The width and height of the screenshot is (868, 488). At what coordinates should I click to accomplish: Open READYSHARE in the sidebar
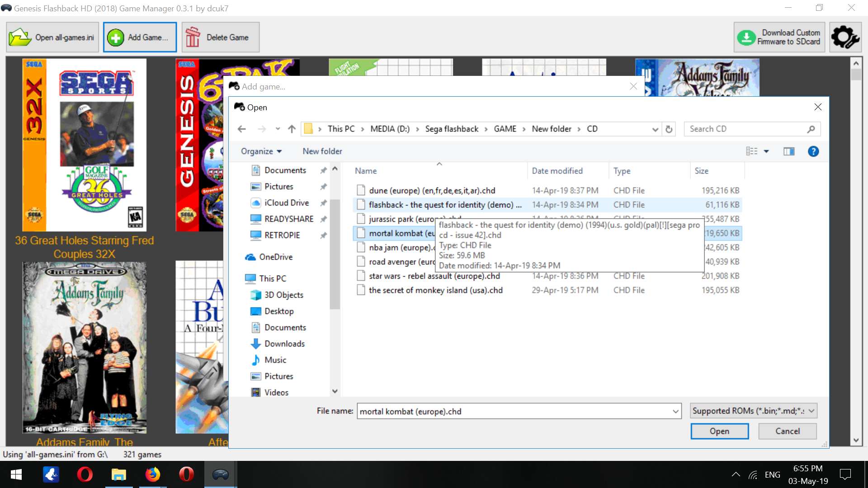click(x=289, y=219)
